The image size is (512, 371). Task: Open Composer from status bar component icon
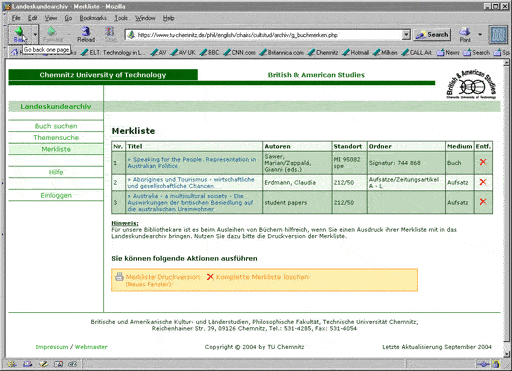point(43,364)
